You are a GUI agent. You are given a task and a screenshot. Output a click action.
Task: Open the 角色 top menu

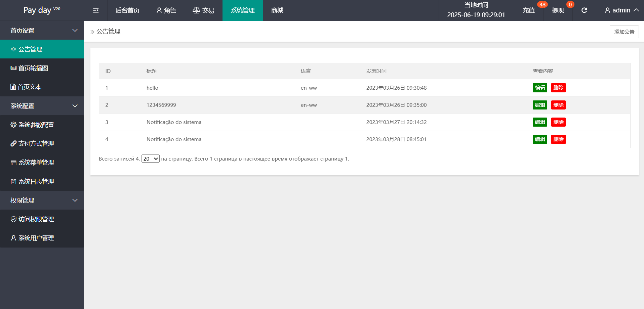166,10
